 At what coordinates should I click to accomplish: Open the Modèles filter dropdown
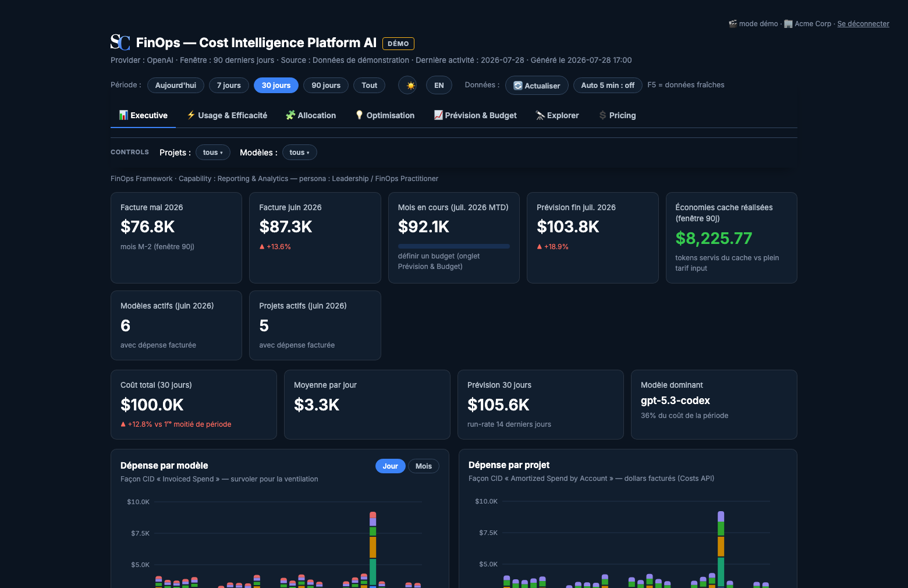pyautogui.click(x=300, y=153)
